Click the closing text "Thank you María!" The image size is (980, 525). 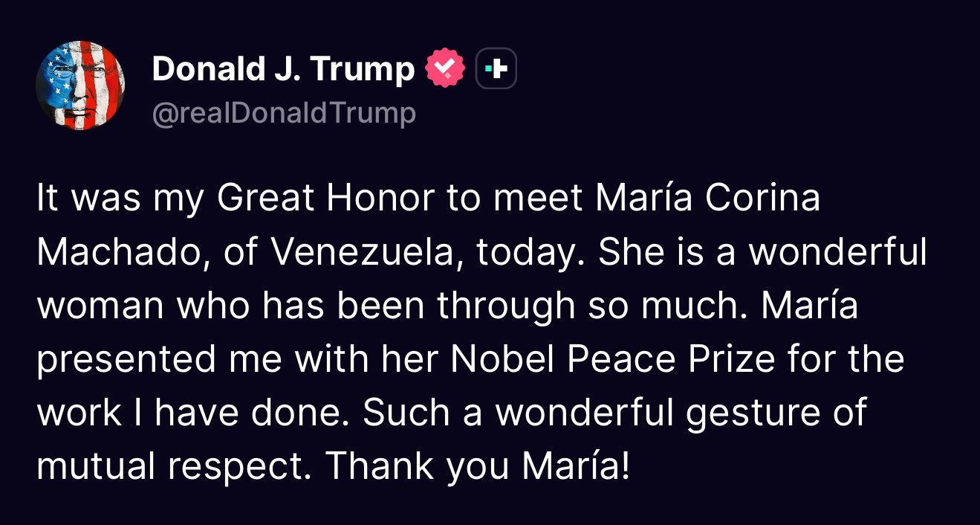pos(477,466)
